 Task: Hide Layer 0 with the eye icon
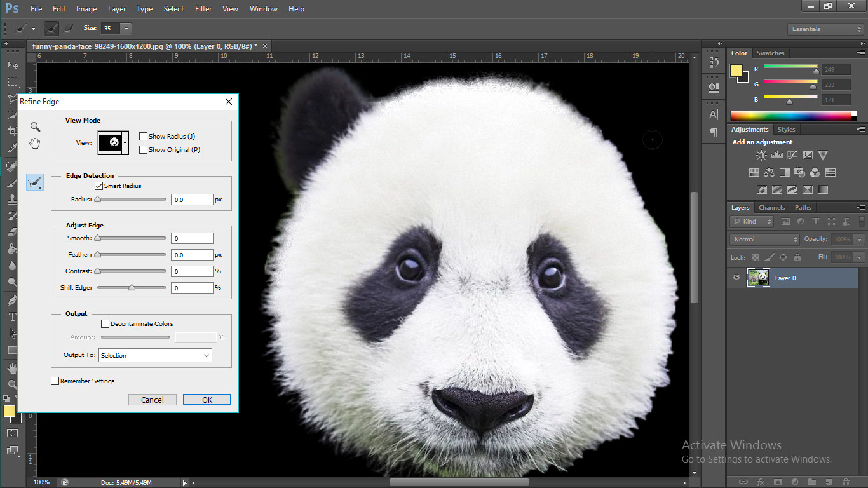coord(736,278)
